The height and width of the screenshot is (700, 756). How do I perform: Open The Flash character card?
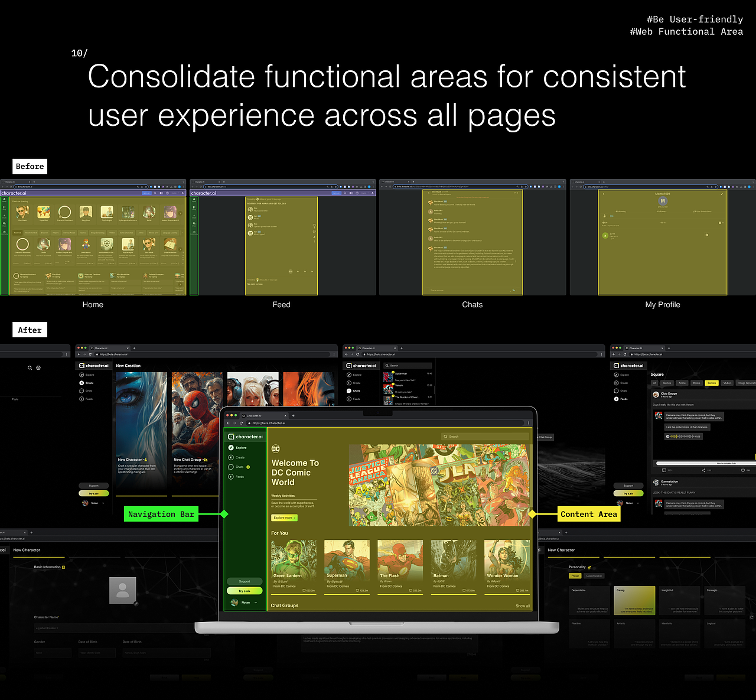point(400,566)
